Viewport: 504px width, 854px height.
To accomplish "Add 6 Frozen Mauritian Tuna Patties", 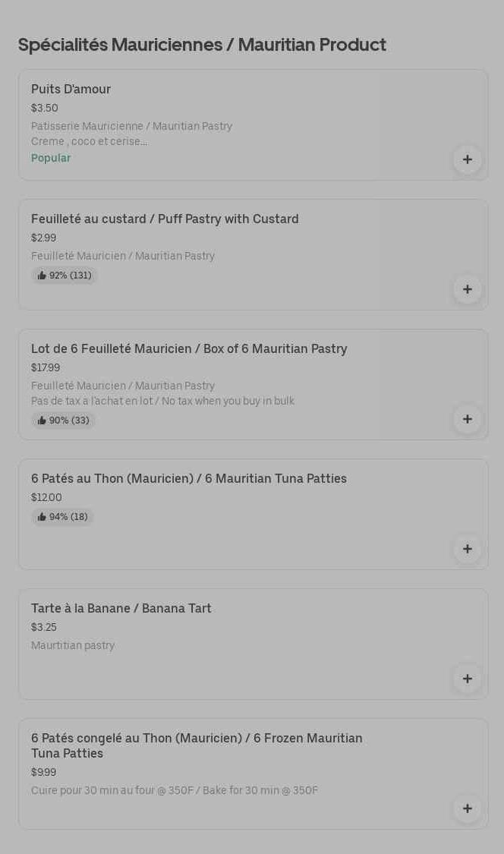I will point(468,808).
